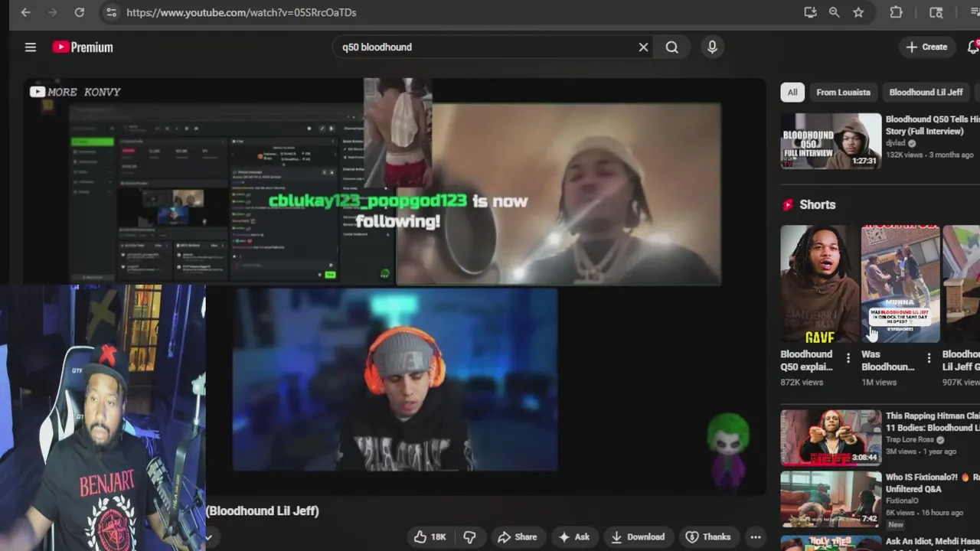Open the Create menu
The width and height of the screenshot is (980, 551).
[x=926, y=47]
